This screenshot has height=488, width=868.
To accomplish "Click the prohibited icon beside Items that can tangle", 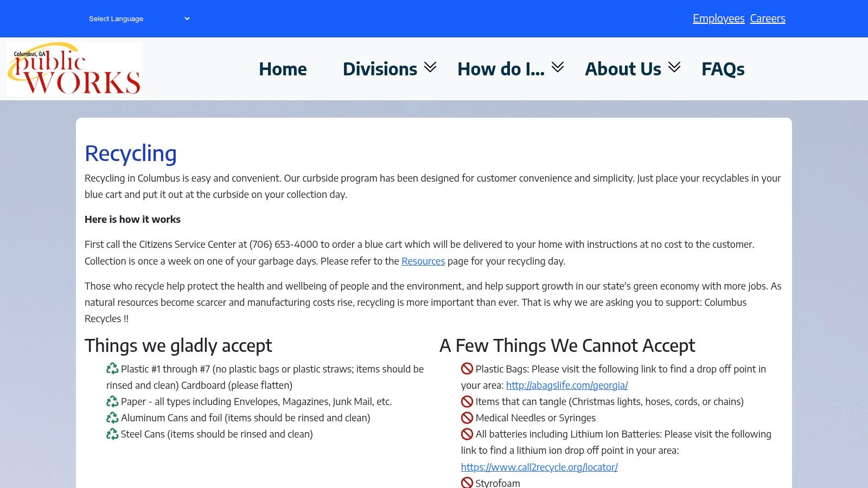I will [x=467, y=401].
